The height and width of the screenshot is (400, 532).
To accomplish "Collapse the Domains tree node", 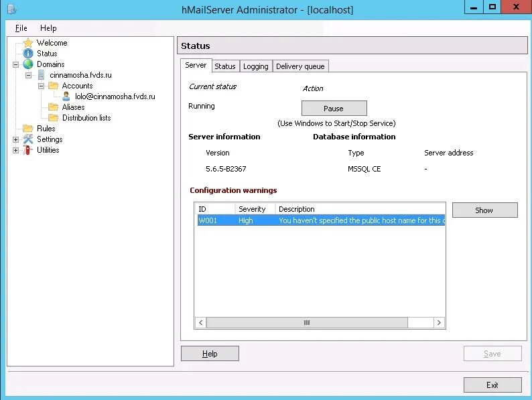I will (x=15, y=64).
